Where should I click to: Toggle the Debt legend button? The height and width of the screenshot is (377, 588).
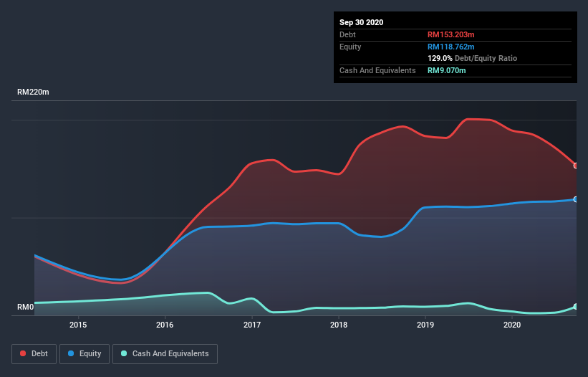coord(34,354)
